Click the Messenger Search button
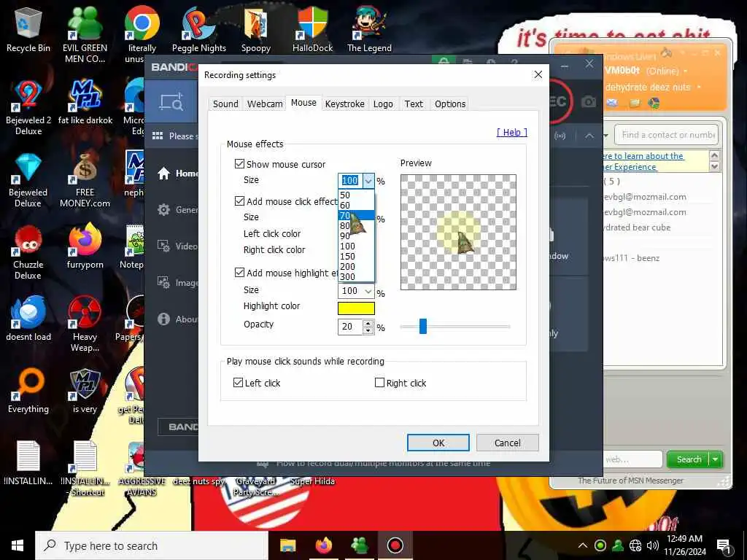 (689, 459)
